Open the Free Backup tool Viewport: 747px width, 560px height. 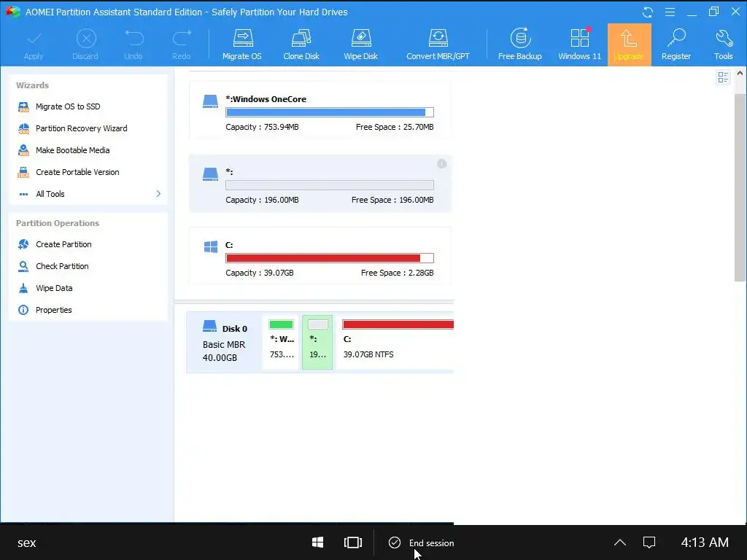[519, 45]
